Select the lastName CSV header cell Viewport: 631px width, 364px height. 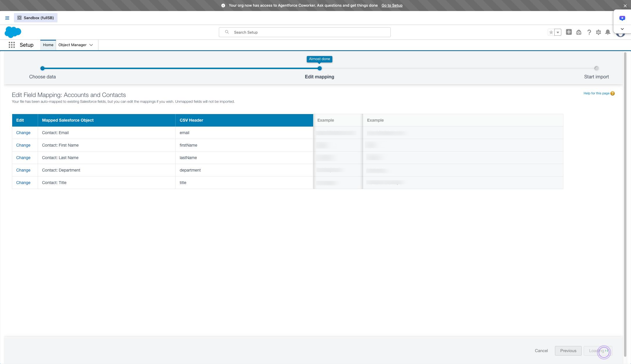[x=244, y=158]
